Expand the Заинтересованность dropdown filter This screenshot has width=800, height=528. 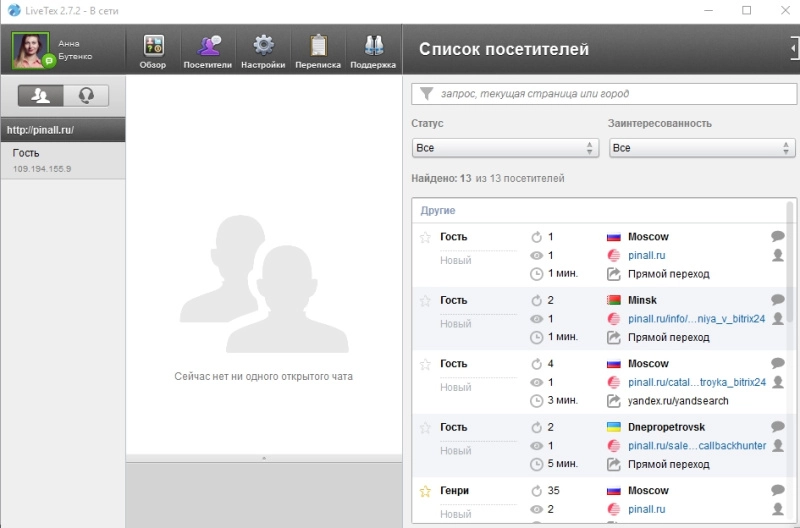point(701,148)
